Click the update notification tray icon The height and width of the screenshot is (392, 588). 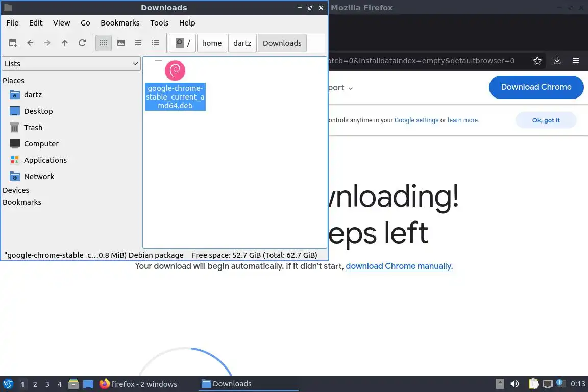560,383
